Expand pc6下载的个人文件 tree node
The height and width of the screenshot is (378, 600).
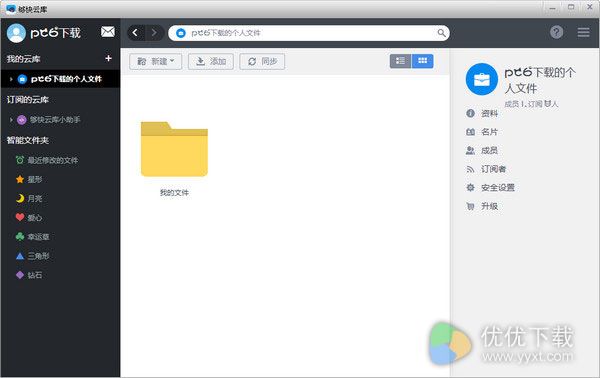tap(11, 79)
